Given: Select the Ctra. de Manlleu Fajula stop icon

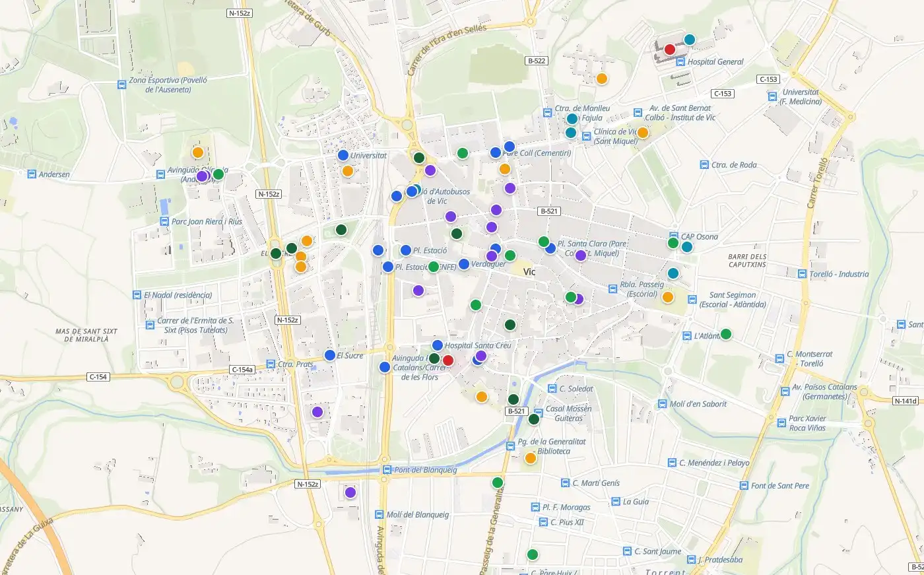Looking at the screenshot, I should click(x=547, y=113).
